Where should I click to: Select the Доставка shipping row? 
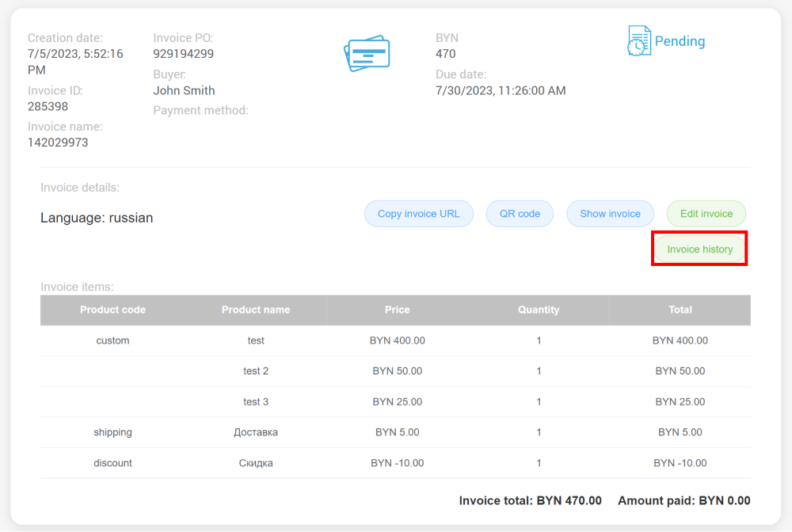coord(256,432)
